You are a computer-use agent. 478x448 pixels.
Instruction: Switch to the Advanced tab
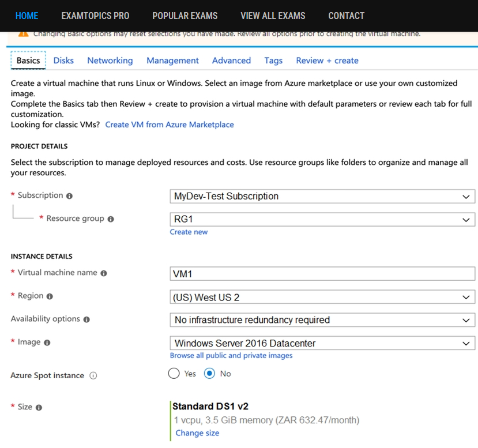231,61
